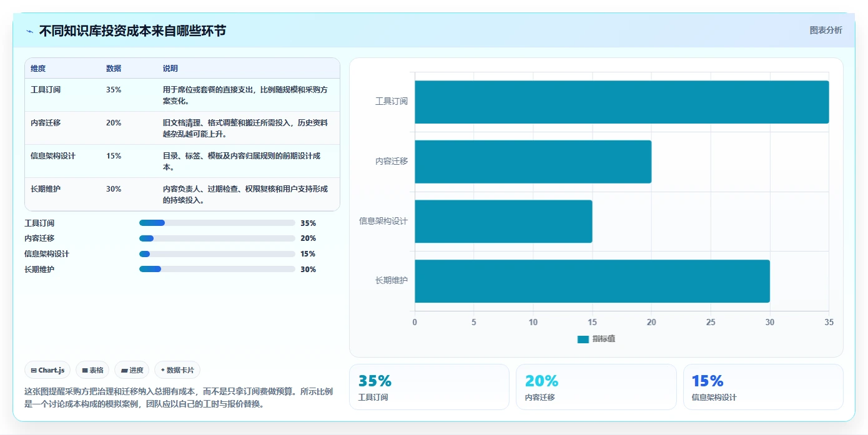Click the 内容迁移 progress bar
The height and width of the screenshot is (435, 868).
217,238
